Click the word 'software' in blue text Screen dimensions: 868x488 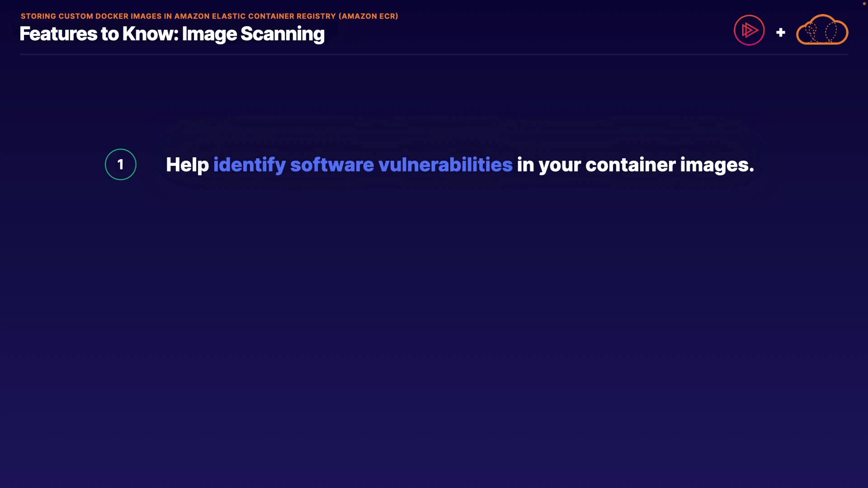point(332,165)
